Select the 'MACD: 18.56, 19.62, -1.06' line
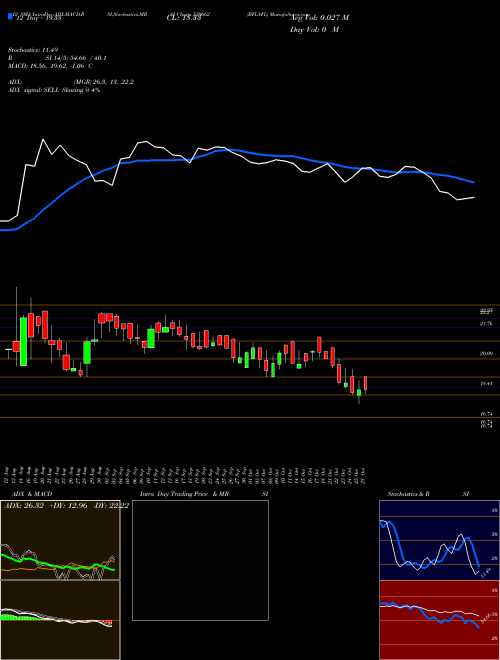Image resolution: width=500 pixels, height=660 pixels. (x=50, y=66)
